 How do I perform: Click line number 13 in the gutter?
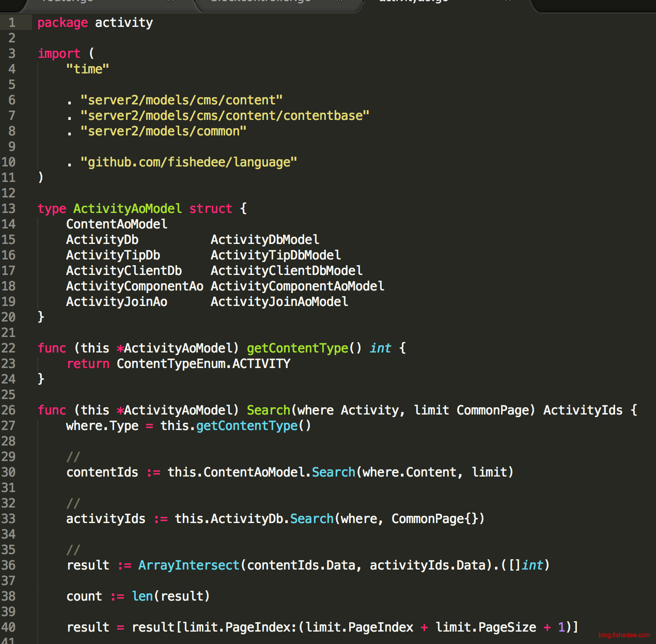click(9, 209)
